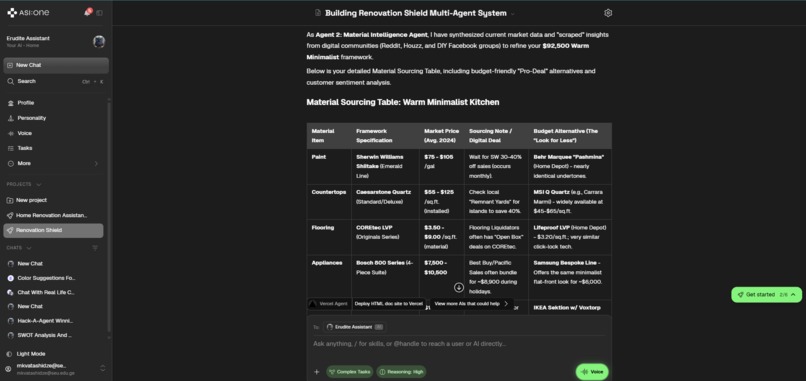This screenshot has width=806, height=381.
Task: Click the New project folder icon
Action: 10,200
